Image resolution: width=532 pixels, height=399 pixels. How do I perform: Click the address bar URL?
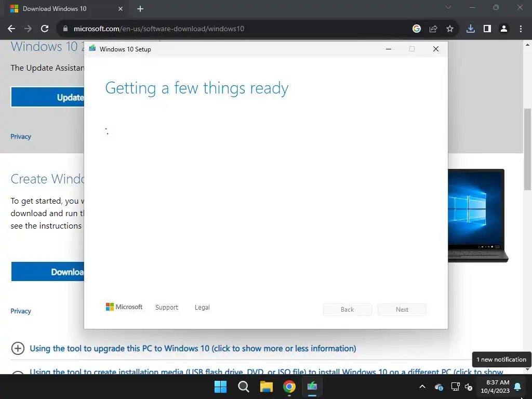pyautogui.click(x=159, y=29)
